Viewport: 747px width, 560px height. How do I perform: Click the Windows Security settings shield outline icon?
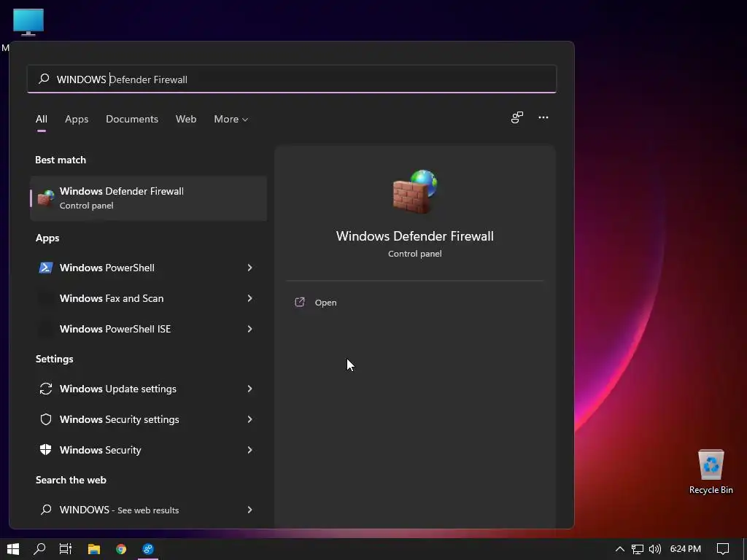[46, 419]
